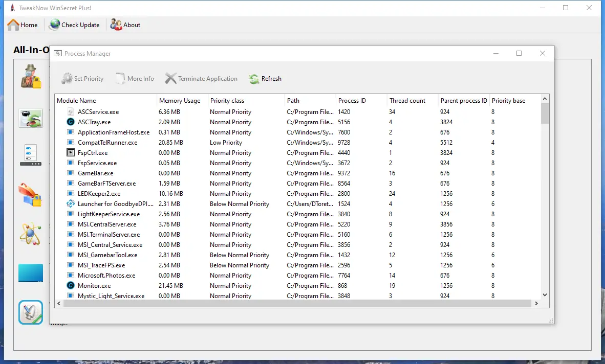Sort by Process ID column header
The height and width of the screenshot is (364, 605).
tap(361, 101)
